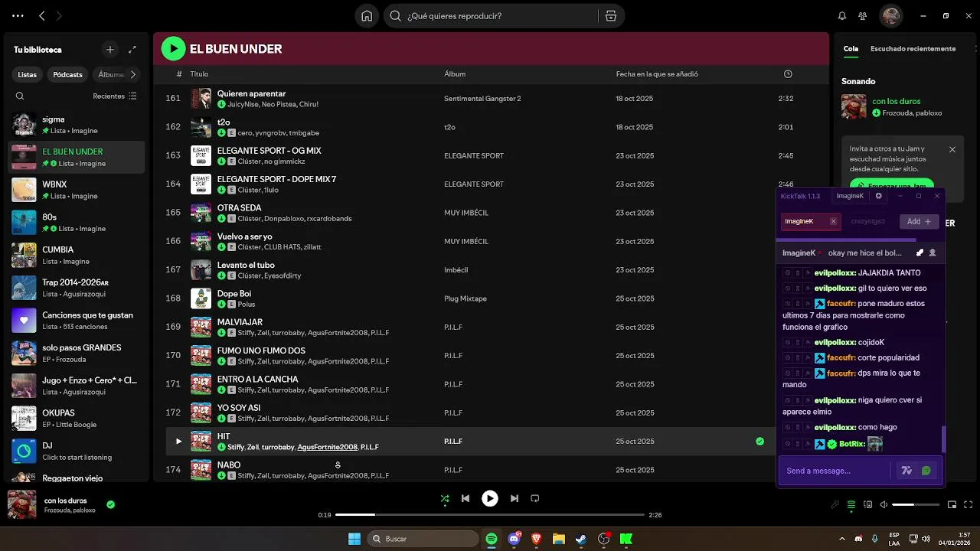The width and height of the screenshot is (980, 551).
Task: Open friend activity icon
Action: click(x=863, y=16)
